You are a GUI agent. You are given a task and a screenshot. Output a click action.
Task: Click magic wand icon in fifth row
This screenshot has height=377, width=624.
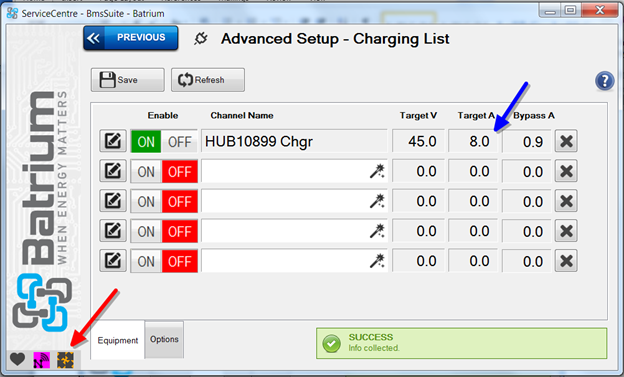[377, 261]
